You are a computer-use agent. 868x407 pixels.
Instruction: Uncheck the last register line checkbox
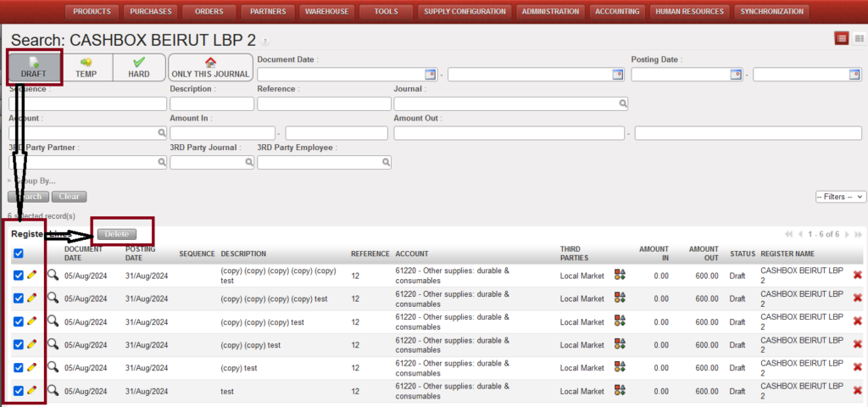click(19, 391)
